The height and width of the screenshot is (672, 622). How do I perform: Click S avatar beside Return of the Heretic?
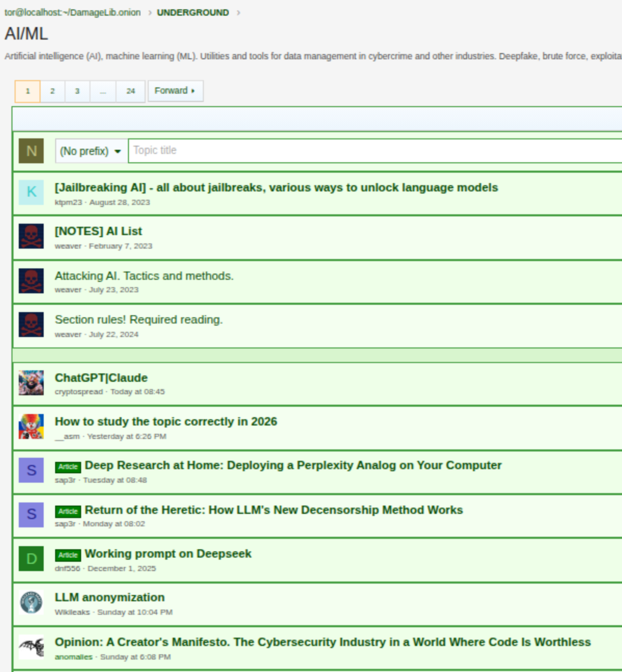tap(31, 514)
